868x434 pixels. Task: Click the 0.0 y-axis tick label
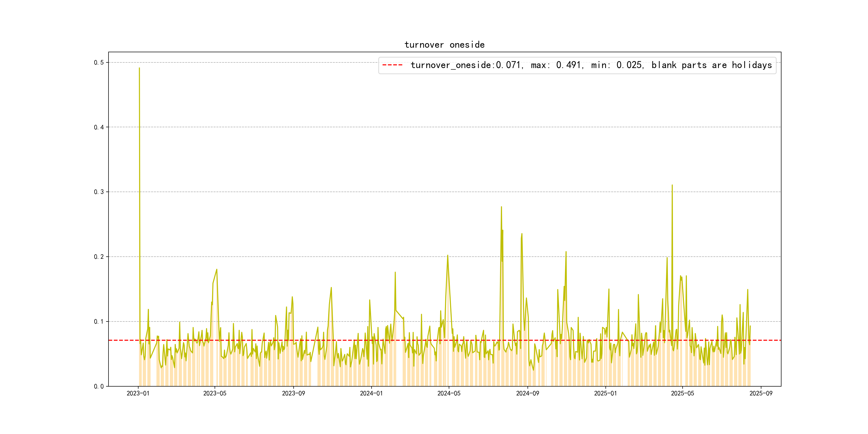pos(99,386)
